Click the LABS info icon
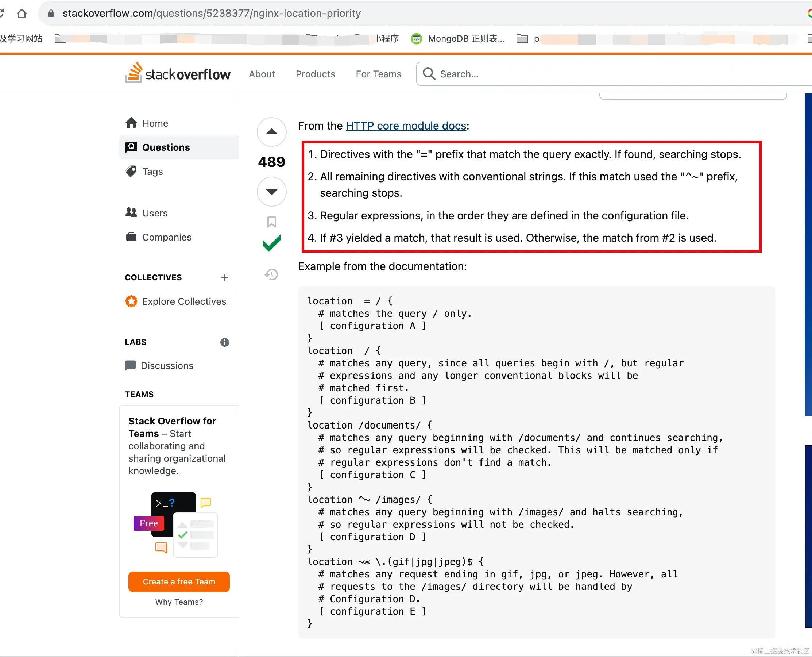Viewport: 812px width, 657px height. (224, 342)
